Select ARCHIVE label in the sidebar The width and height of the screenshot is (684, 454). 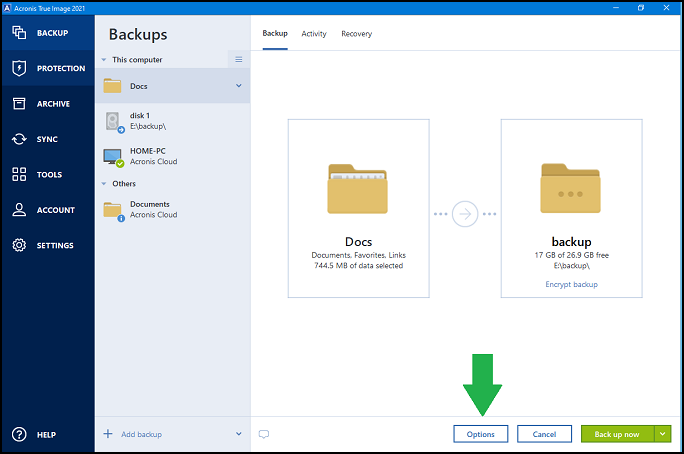[x=53, y=104]
